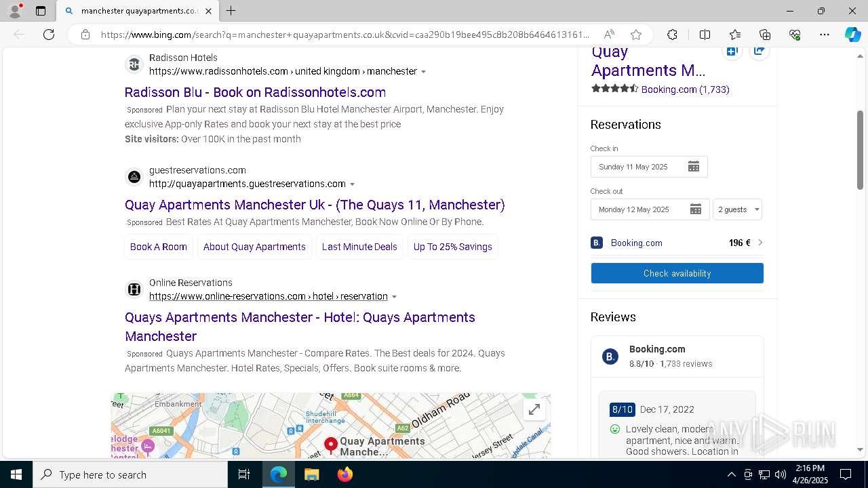
Task: Expand Booking.com price chevron
Action: coord(760,243)
